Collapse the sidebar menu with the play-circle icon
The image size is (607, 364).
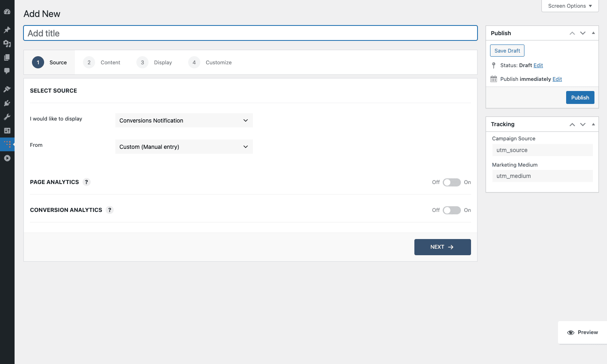click(7, 158)
